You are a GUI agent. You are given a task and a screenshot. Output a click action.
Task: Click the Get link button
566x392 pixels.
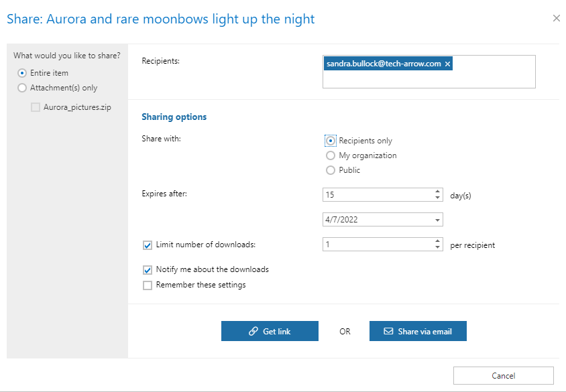pos(270,331)
